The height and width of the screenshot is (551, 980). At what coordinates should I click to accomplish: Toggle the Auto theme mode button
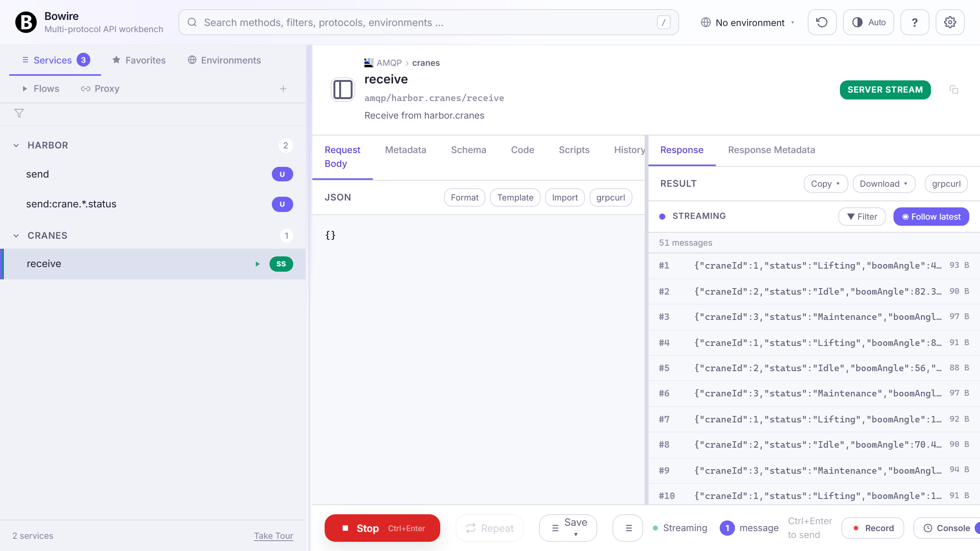click(x=868, y=22)
